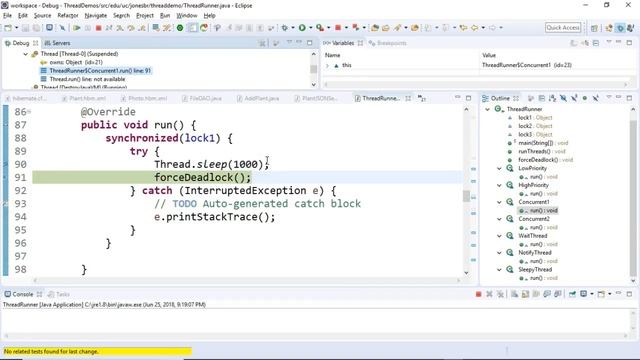Click the red Terminate icon in Console toolbar
Screen dimensions: 640x360
coord(478,294)
